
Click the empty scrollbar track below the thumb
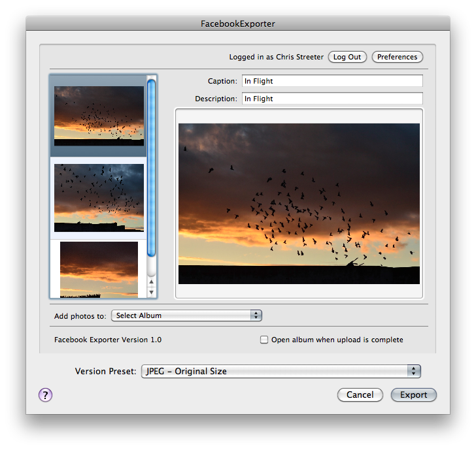tap(152, 266)
